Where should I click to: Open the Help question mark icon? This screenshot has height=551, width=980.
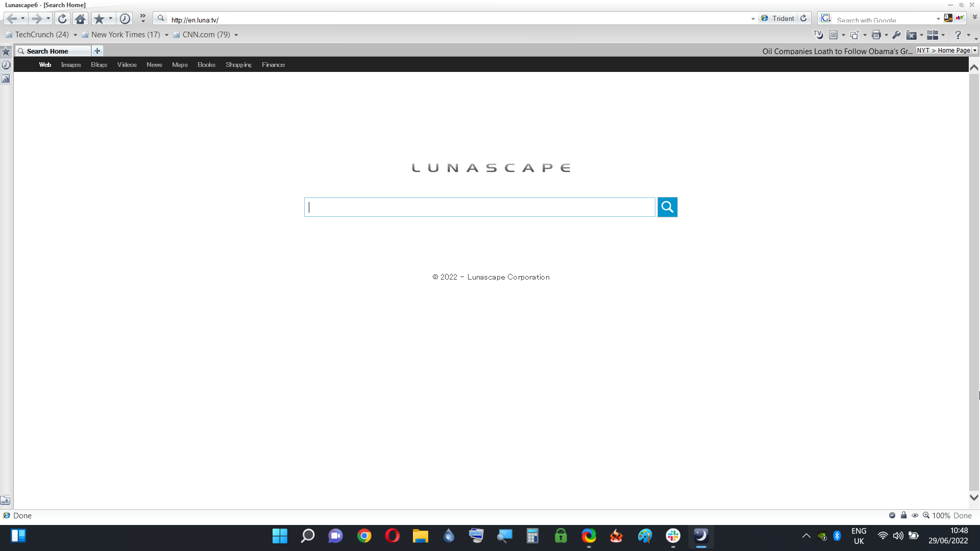958,35
